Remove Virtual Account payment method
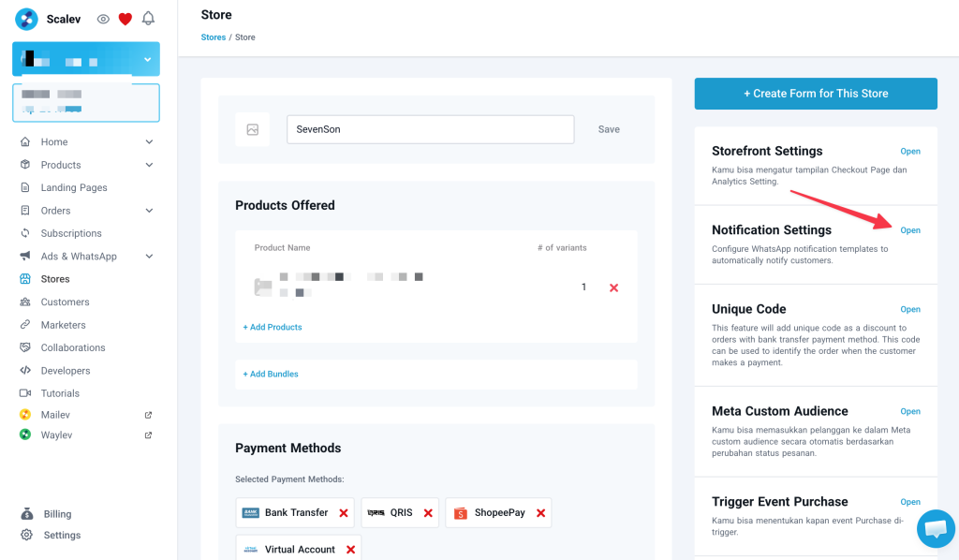The image size is (959, 560). [350, 550]
